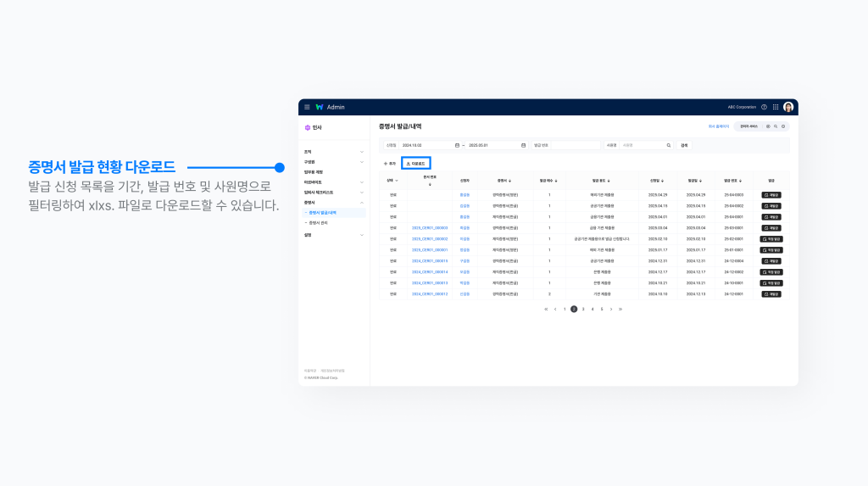Open the help question-mark icon
The height and width of the screenshot is (486, 868).
tap(764, 107)
